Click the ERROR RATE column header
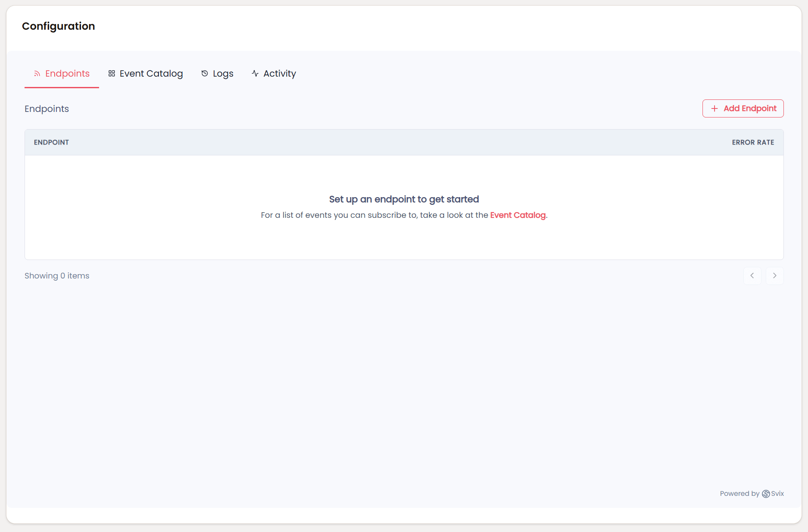This screenshot has height=532, width=808. 753,142
